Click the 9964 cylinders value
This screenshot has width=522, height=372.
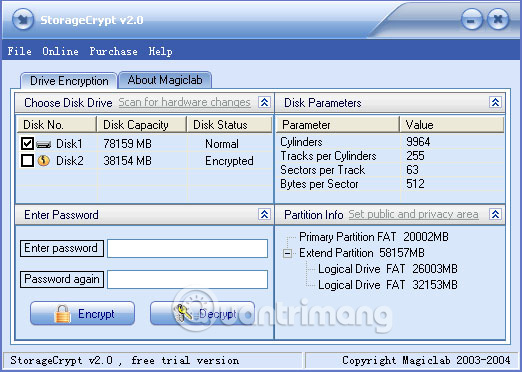[418, 142]
